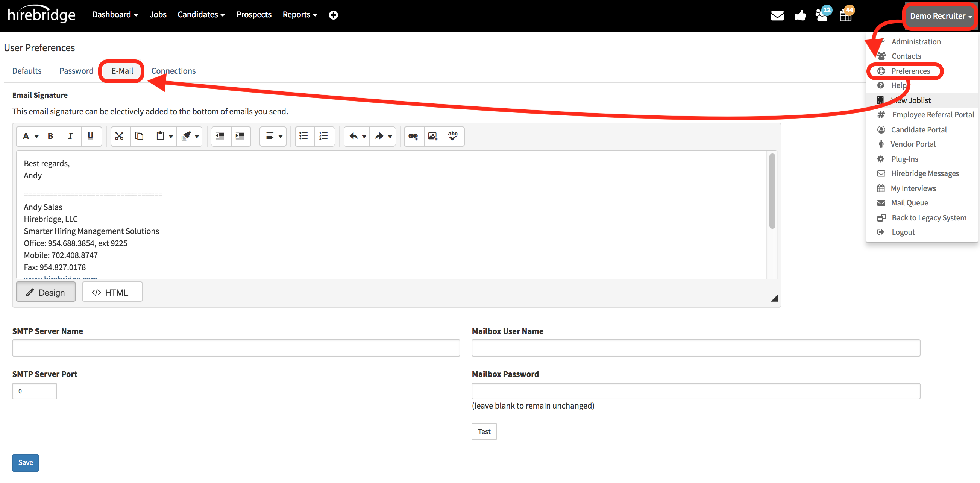Click the Test button for mailbox password

tap(484, 431)
